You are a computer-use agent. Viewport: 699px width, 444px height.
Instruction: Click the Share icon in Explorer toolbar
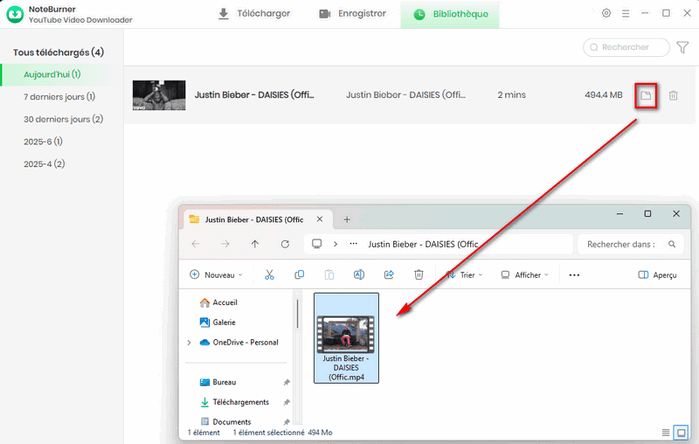coord(389,275)
